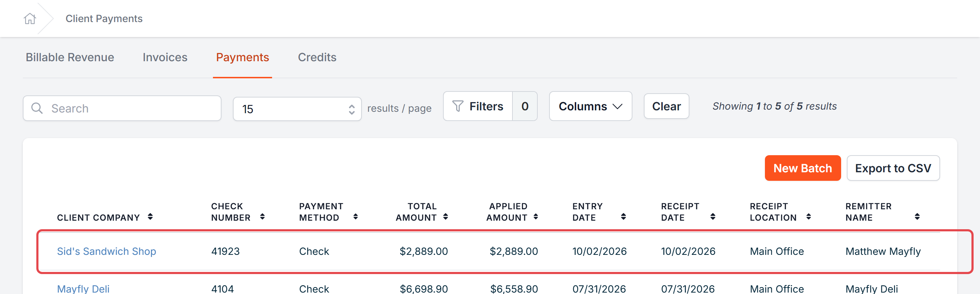Sort by Receipt Date column arrows
The image size is (980, 294).
pos(713,217)
